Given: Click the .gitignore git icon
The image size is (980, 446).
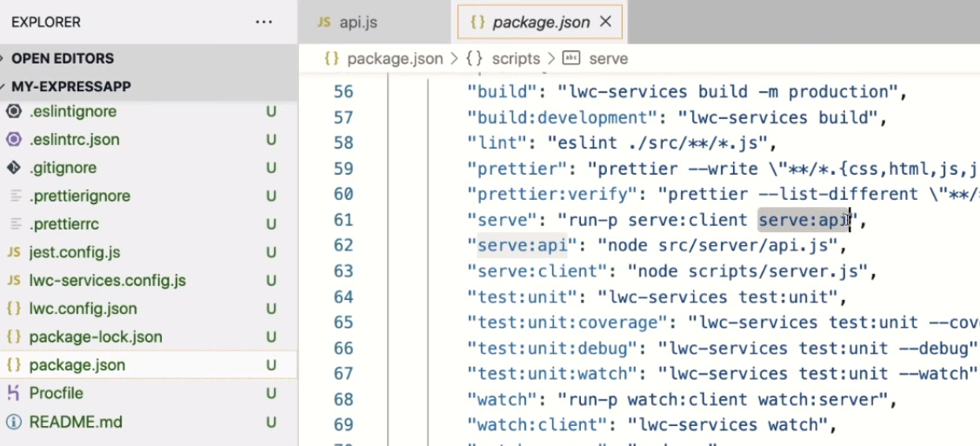Looking at the screenshot, I should (14, 168).
